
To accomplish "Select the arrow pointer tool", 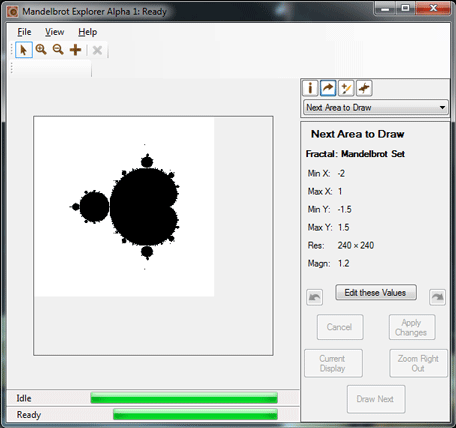I will click(x=24, y=50).
